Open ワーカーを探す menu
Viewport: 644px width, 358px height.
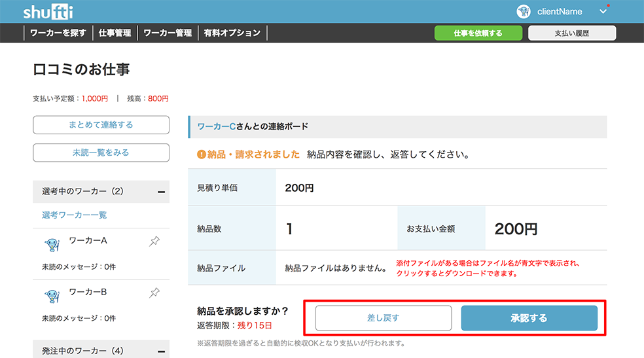58,33
